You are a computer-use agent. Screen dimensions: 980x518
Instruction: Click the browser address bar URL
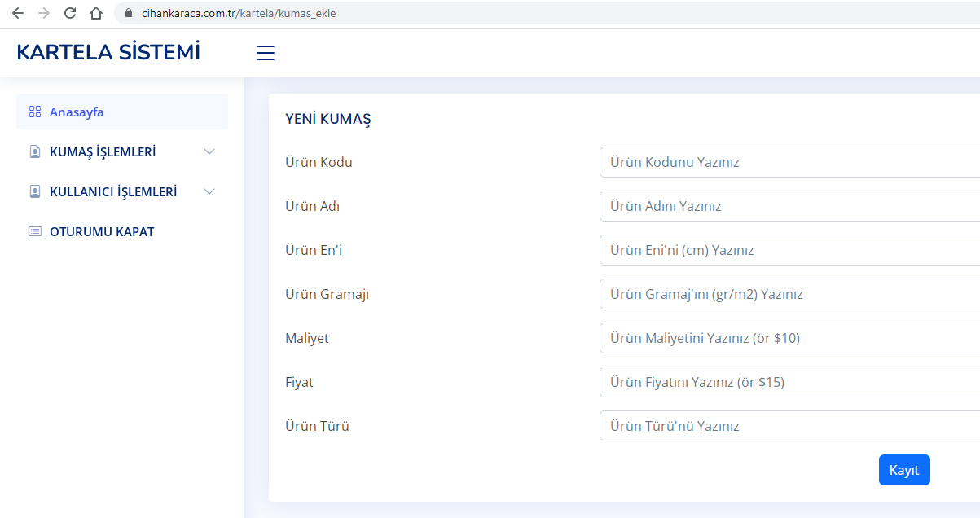[x=238, y=13]
